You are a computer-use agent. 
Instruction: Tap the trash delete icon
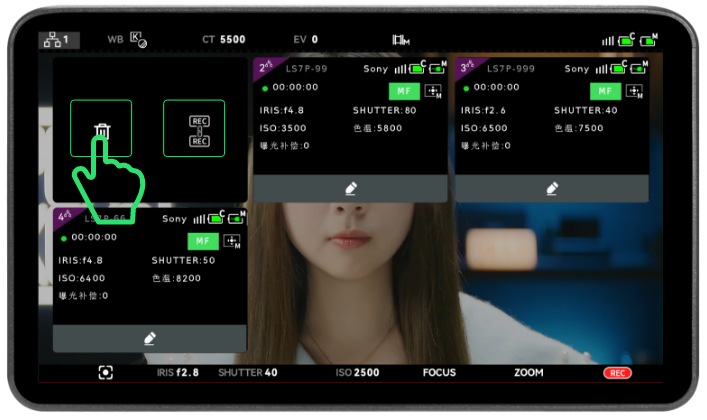[x=101, y=130]
